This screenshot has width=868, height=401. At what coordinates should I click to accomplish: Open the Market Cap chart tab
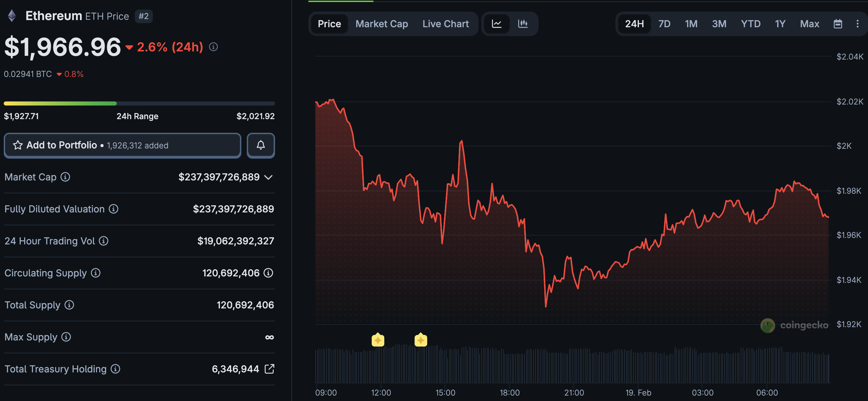pos(382,24)
